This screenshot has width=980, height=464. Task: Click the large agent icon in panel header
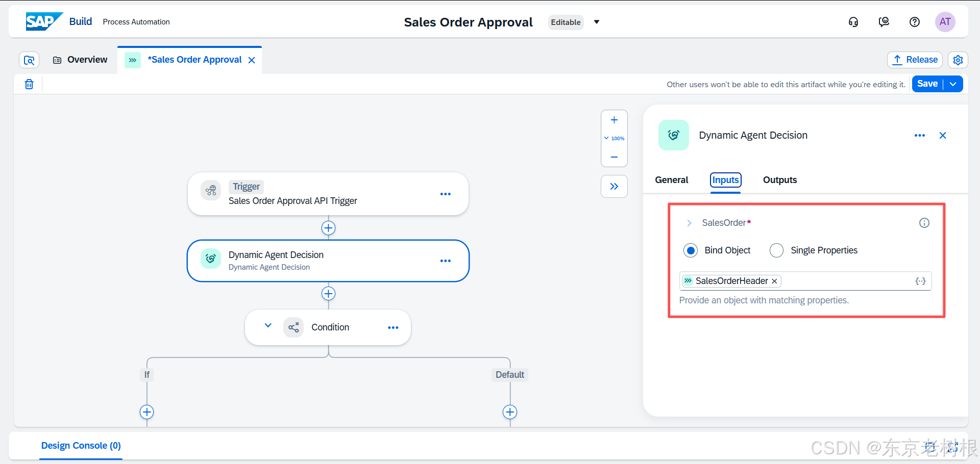(x=674, y=135)
